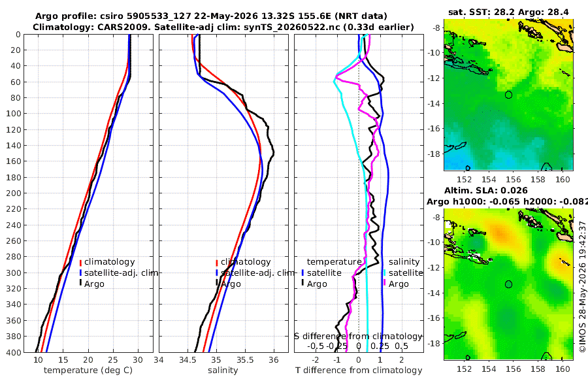Click the red climatology legend marker in temperature plot
The height and width of the screenshot is (379, 588).
[x=80, y=262]
